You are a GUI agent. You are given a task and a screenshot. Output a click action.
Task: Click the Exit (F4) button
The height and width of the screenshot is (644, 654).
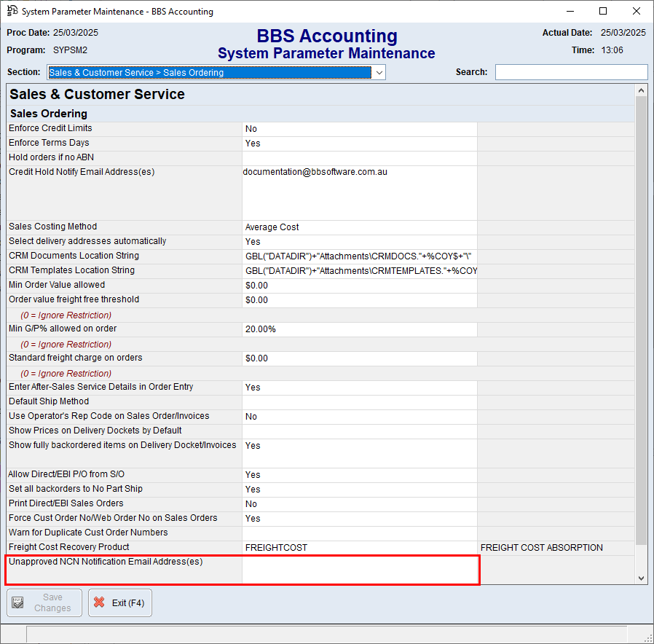120,603
